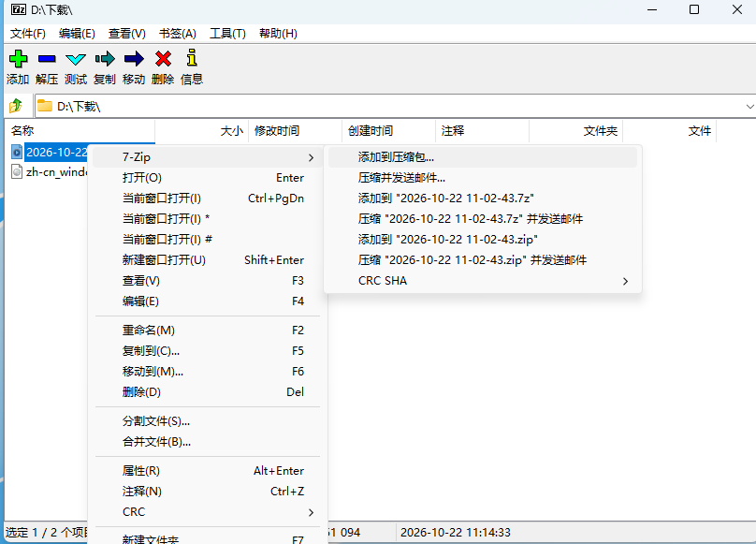Choose 删除(D) in context menu
The image size is (756, 544).
[x=208, y=392]
